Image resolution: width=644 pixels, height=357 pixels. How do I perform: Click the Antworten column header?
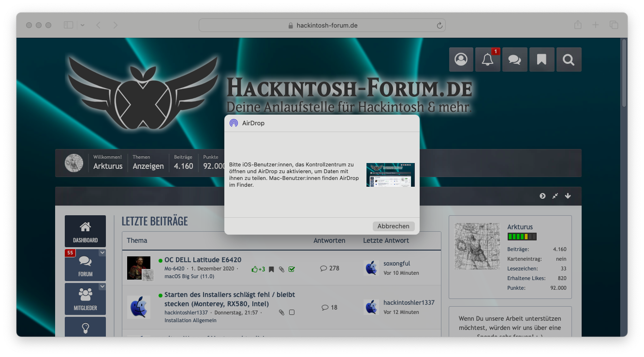click(329, 240)
